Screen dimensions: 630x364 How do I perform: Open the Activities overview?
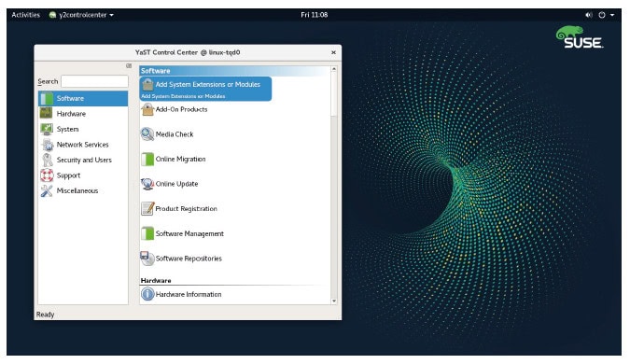[26, 15]
